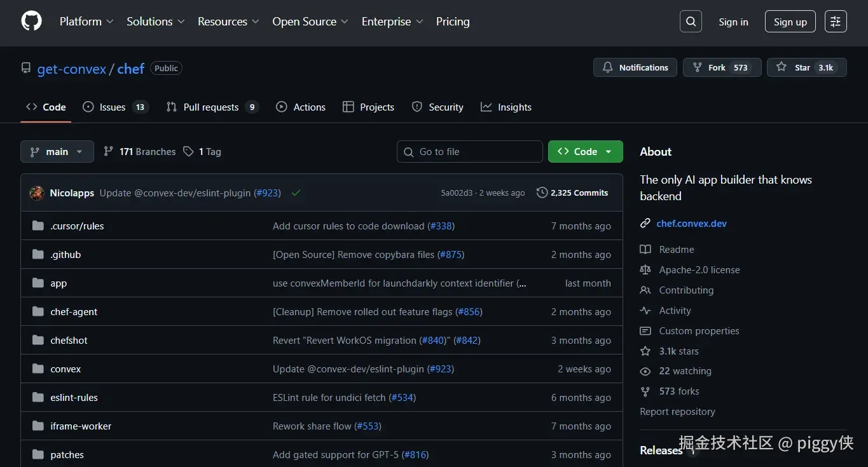Click the Sign in link
This screenshot has height=467, width=868.
[x=733, y=22]
